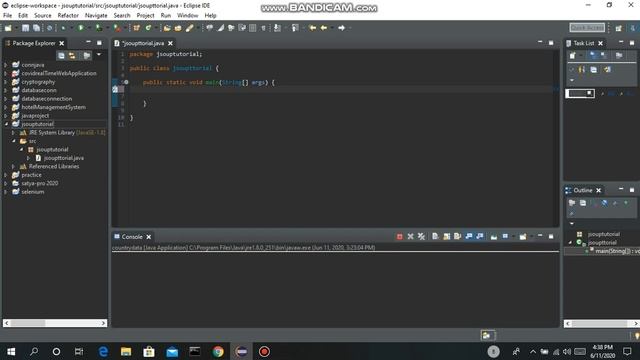
Task: Click the New Java Package icon
Action: [x=136, y=28]
